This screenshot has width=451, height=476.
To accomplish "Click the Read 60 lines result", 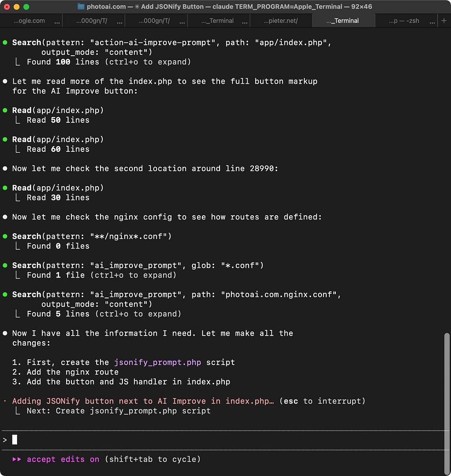I will [58, 149].
